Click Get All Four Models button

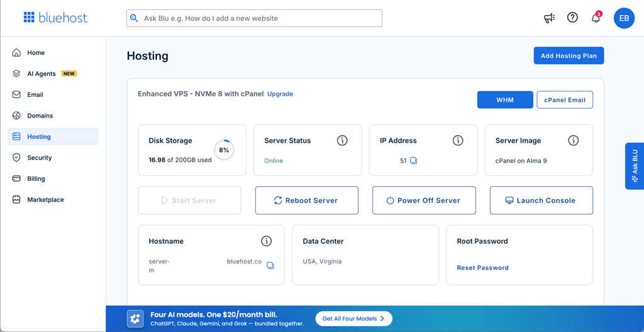coord(353,318)
